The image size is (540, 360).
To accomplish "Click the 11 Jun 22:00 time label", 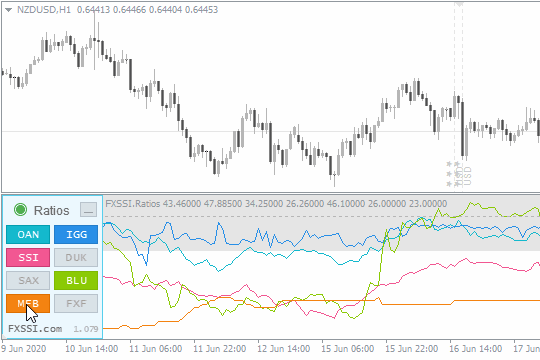I will tap(220, 349).
